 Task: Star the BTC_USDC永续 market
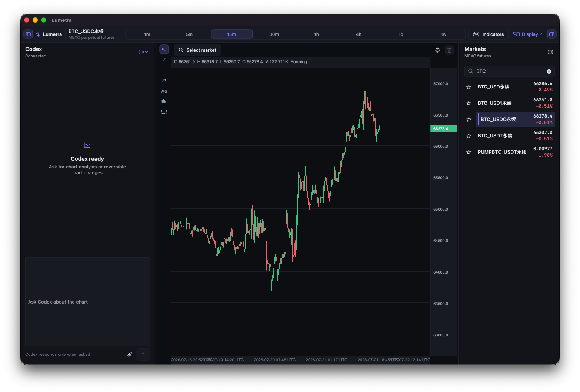pyautogui.click(x=469, y=119)
